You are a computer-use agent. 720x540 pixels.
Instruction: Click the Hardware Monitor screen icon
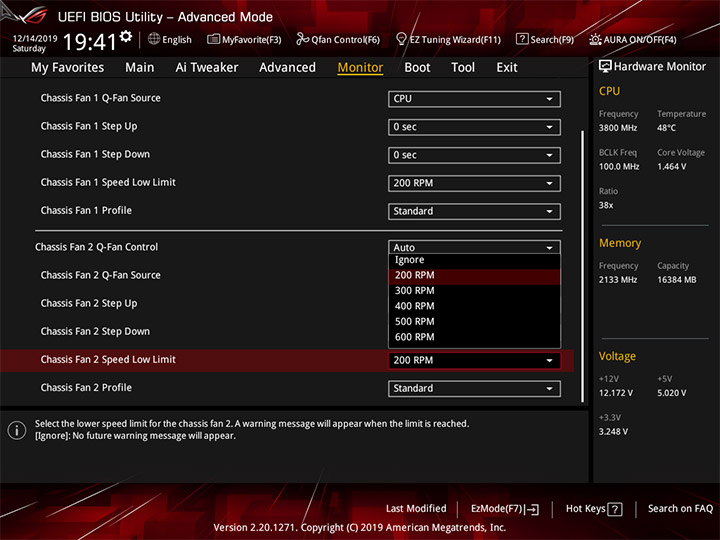605,67
